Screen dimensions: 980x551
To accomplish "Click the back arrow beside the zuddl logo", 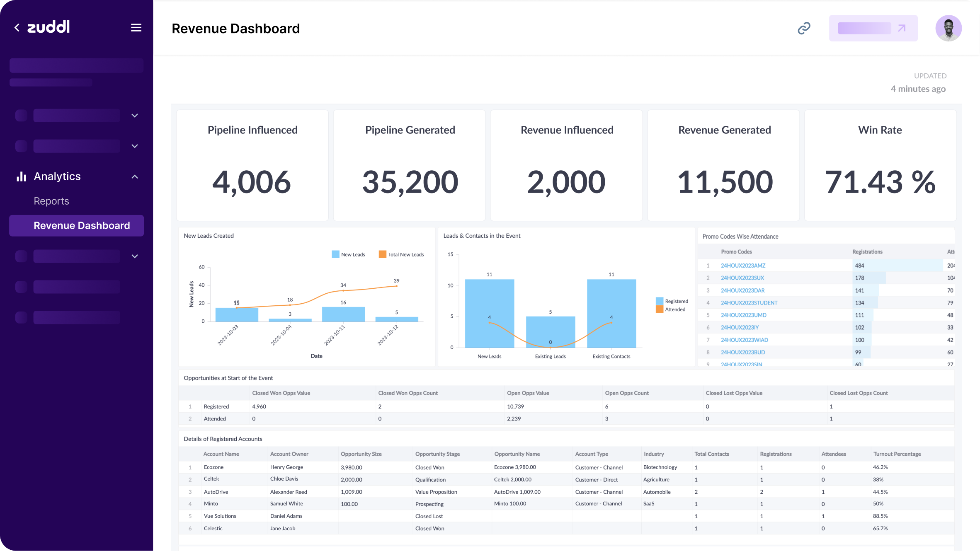I will (17, 27).
